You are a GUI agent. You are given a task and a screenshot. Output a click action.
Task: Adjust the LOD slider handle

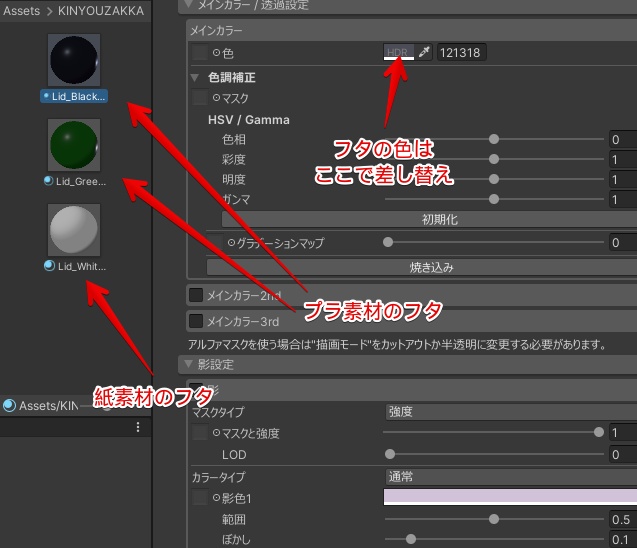click(x=390, y=454)
